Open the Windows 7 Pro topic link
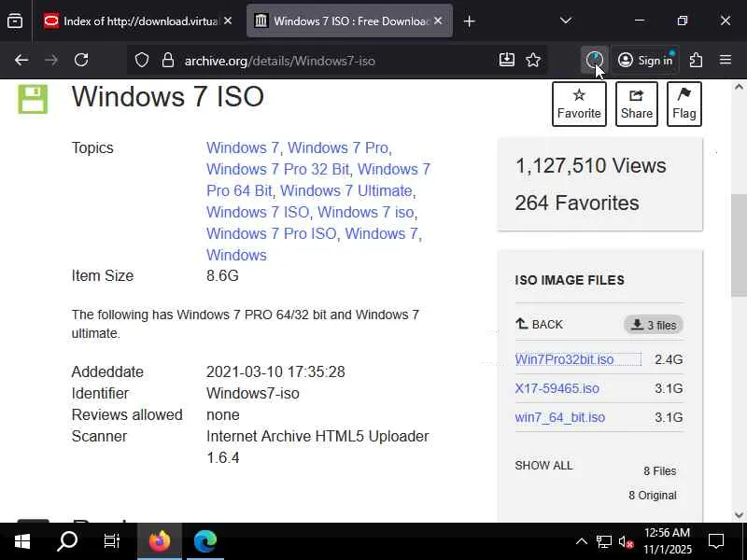This screenshot has width=747, height=560. click(338, 147)
